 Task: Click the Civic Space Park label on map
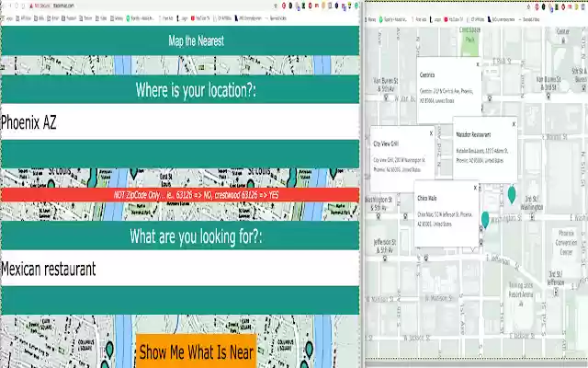coord(469,35)
